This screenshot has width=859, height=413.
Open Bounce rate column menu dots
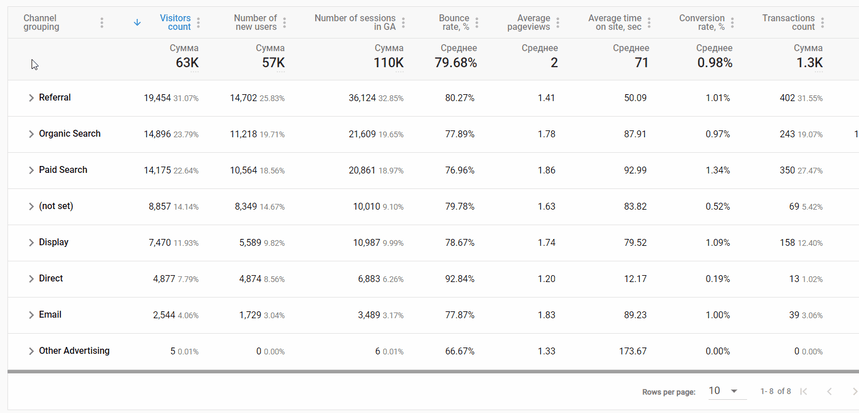click(478, 23)
